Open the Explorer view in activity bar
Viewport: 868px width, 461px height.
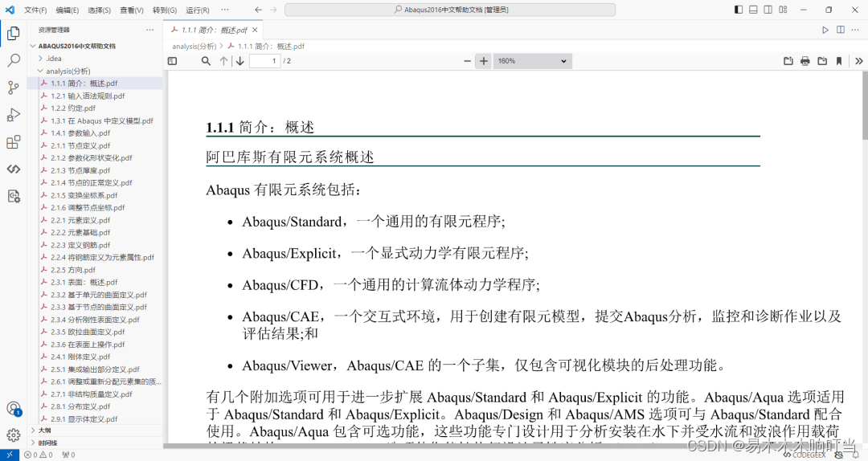click(x=14, y=33)
